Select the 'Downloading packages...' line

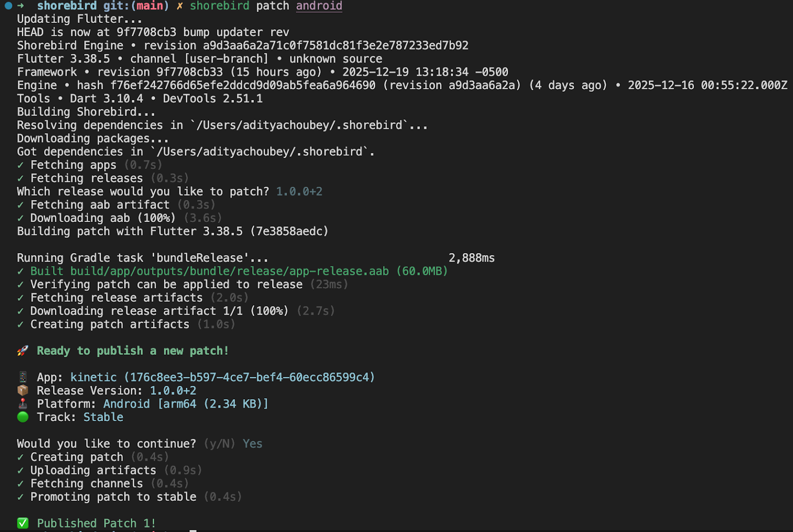93,139
